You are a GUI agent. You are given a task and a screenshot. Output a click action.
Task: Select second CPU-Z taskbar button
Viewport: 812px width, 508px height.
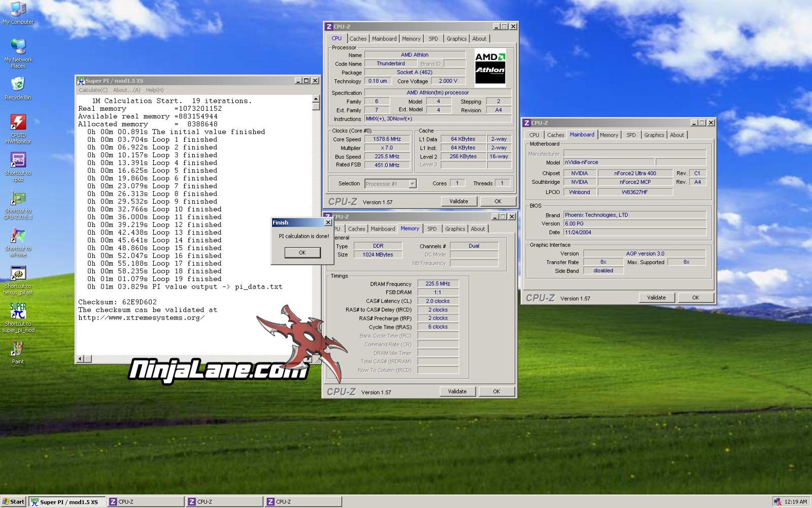(x=225, y=502)
